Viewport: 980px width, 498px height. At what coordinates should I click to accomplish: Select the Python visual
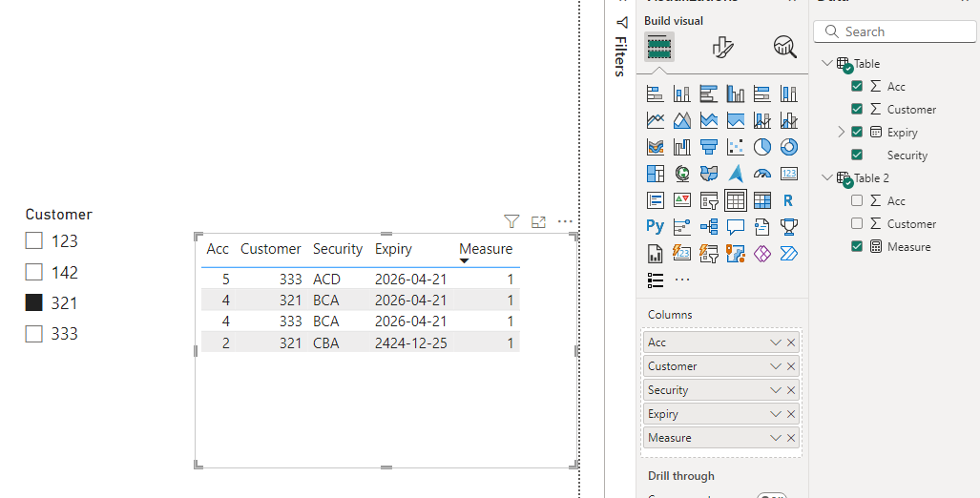pyautogui.click(x=655, y=226)
